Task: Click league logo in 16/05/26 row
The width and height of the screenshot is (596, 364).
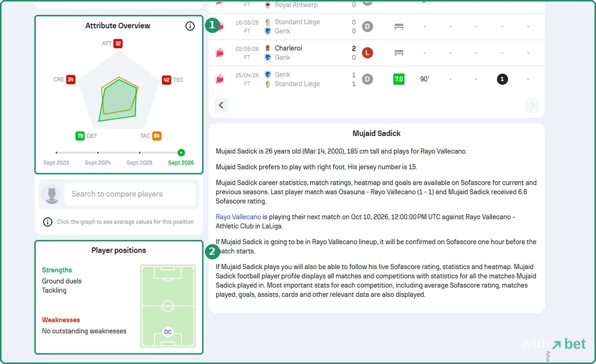Action: click(220, 26)
